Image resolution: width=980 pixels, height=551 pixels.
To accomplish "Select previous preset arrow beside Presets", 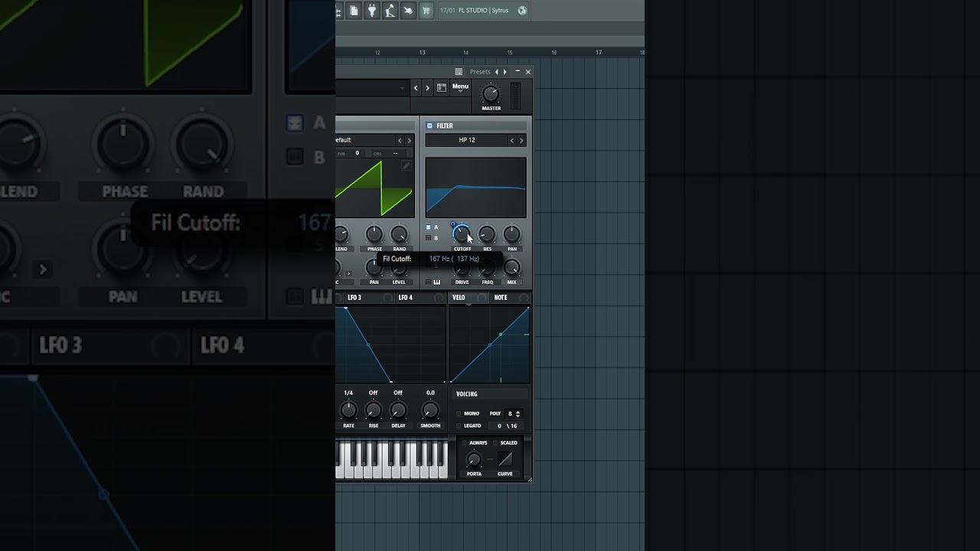I will [x=496, y=72].
